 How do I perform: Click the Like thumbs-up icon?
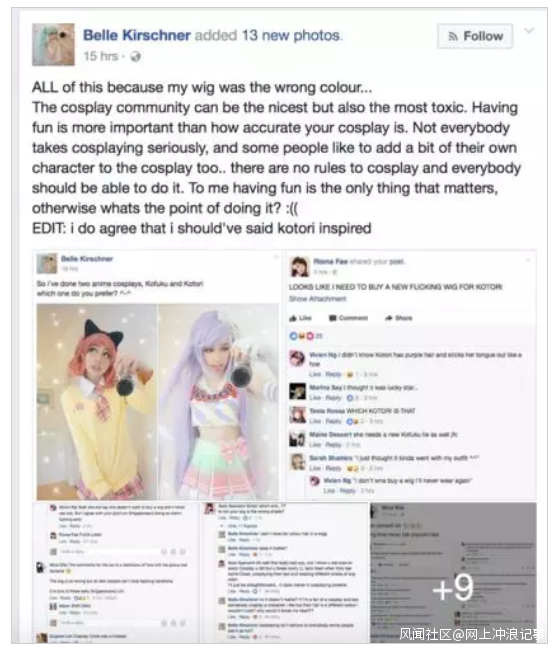pyautogui.click(x=293, y=318)
